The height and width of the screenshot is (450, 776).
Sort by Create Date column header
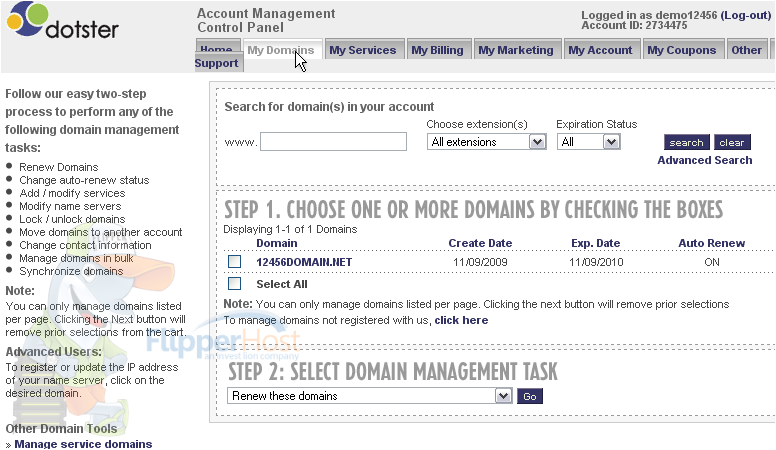[480, 243]
